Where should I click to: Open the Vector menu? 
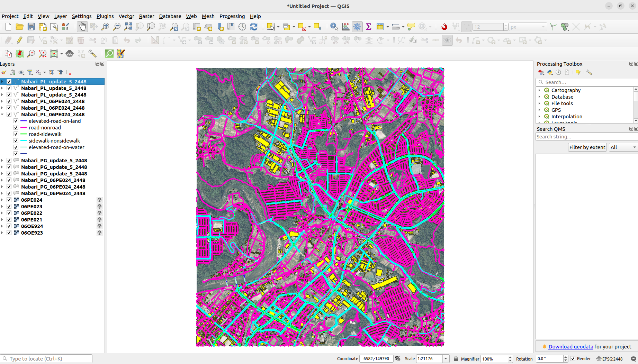[x=126, y=16]
